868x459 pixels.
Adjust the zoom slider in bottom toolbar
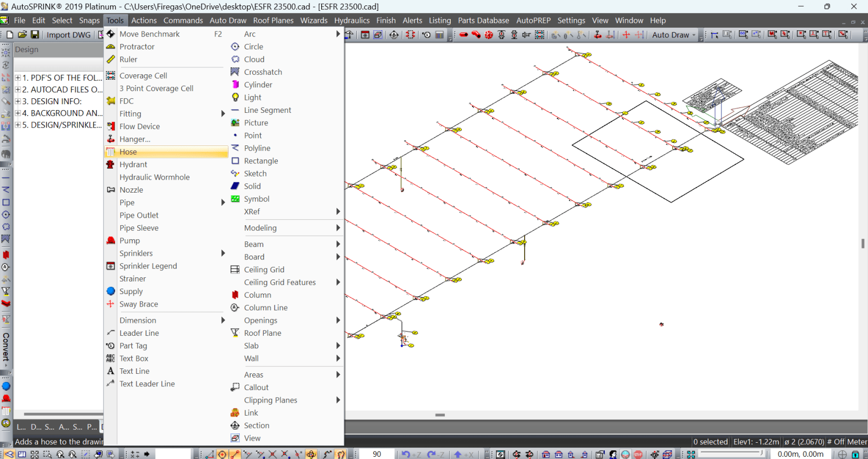click(x=730, y=454)
